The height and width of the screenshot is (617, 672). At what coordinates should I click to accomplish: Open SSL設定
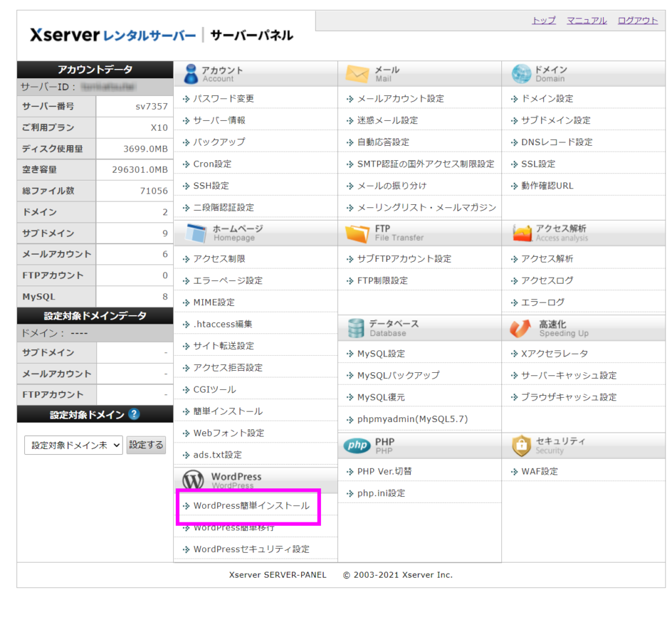[x=538, y=164]
